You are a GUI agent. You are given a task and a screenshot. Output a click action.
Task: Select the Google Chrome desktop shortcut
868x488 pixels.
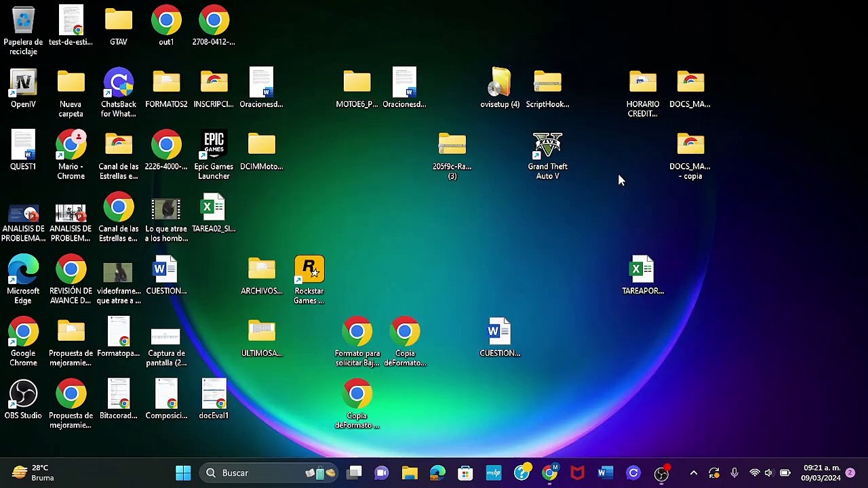pos(23,343)
